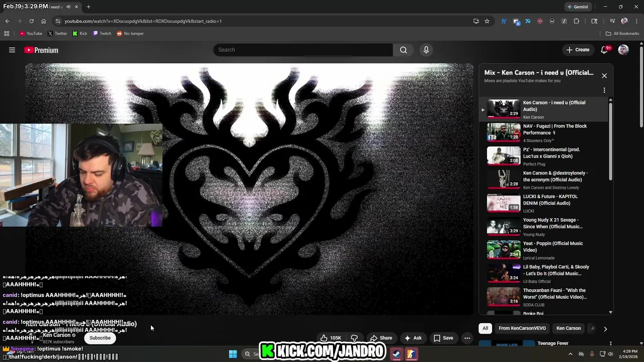
Task: Go to the YouTube Premium home logo
Action: click(41, 50)
